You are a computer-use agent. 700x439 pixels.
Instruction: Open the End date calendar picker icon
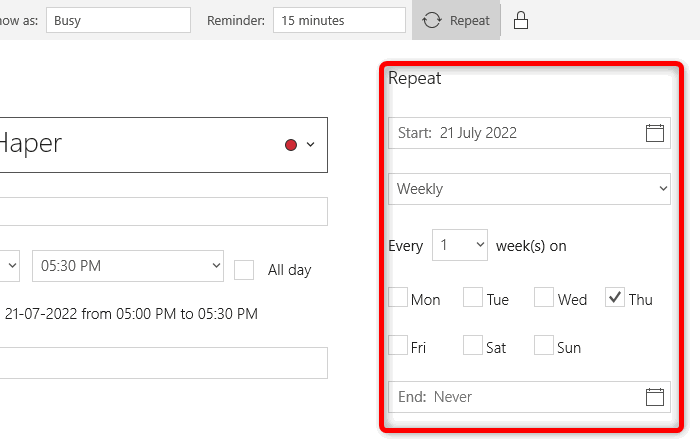[x=654, y=397]
